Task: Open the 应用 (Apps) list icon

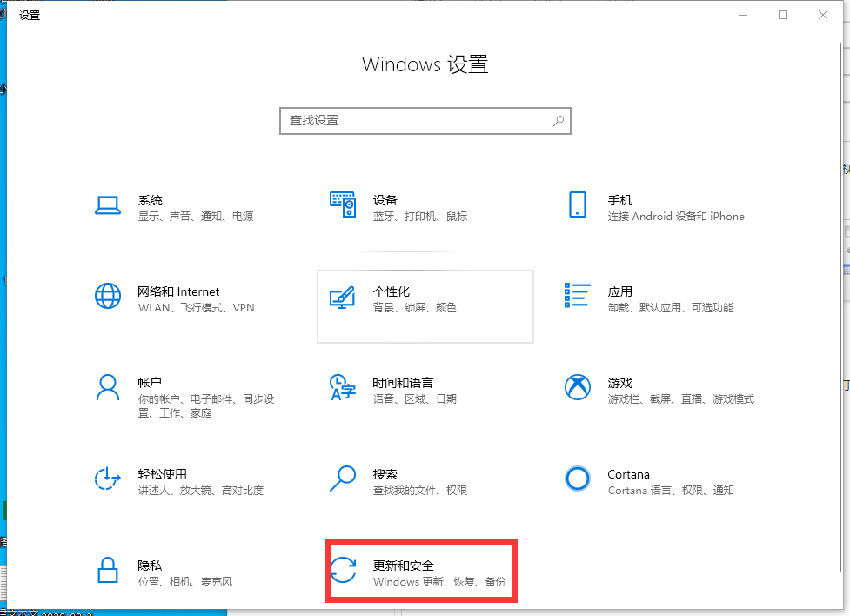Action: point(577,296)
